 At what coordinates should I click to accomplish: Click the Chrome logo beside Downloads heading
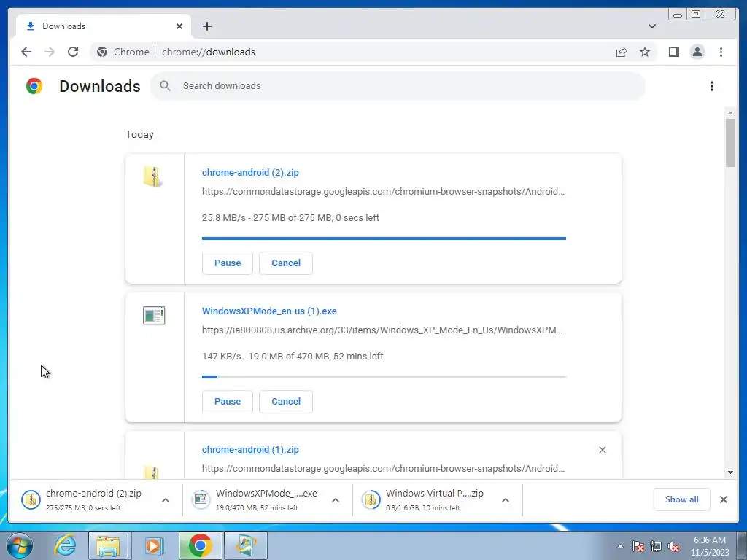tap(34, 86)
